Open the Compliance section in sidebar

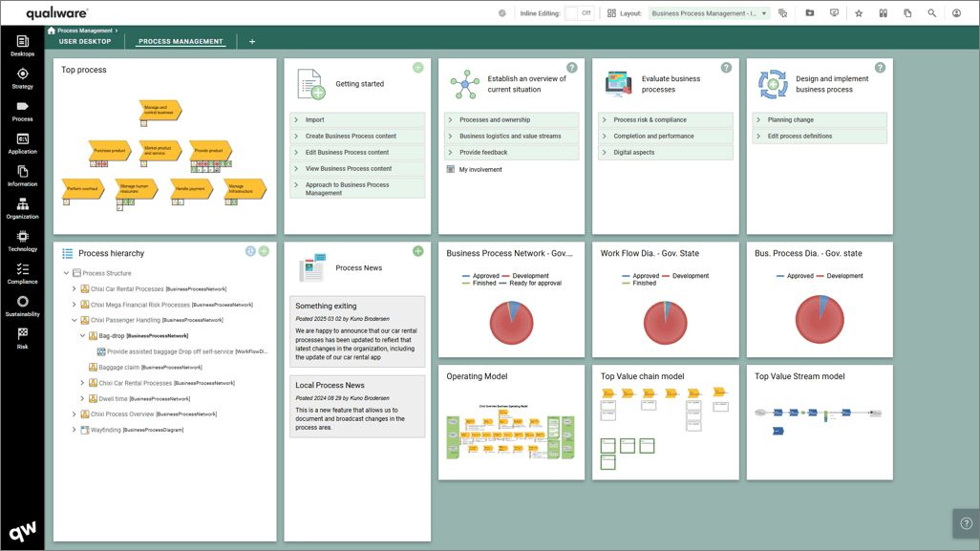coord(22,274)
